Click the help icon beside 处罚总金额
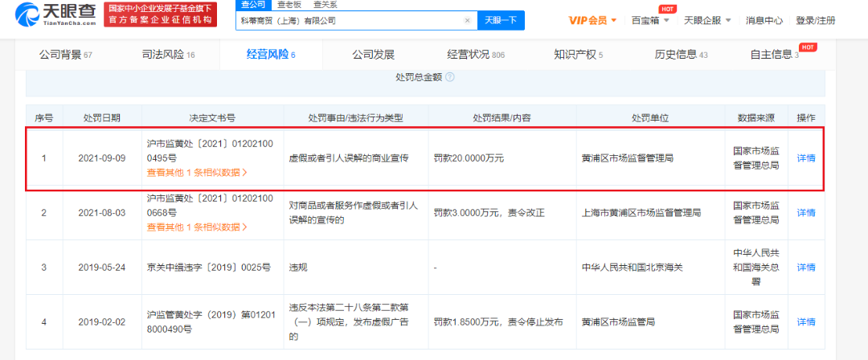The width and height of the screenshot is (868, 360). click(450, 77)
